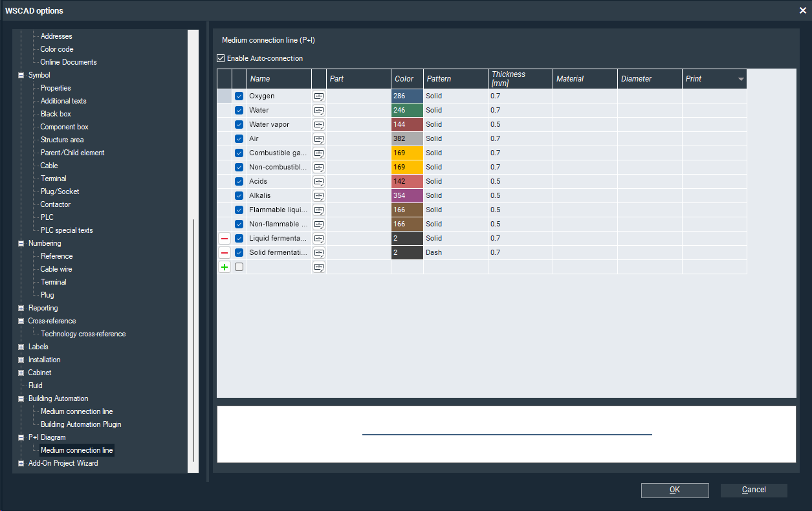The height and width of the screenshot is (511, 812).
Task: Open the text icon in Air row
Action: [x=319, y=139]
